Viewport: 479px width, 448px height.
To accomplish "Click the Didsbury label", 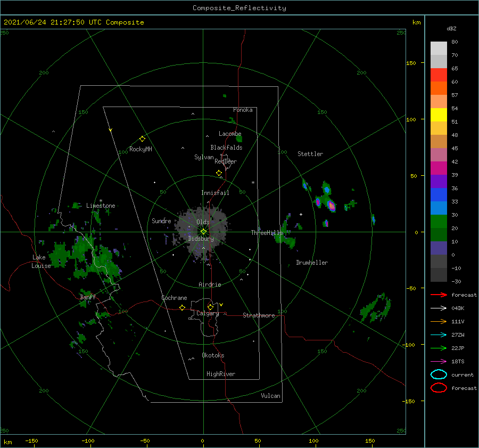I will tap(201, 239).
